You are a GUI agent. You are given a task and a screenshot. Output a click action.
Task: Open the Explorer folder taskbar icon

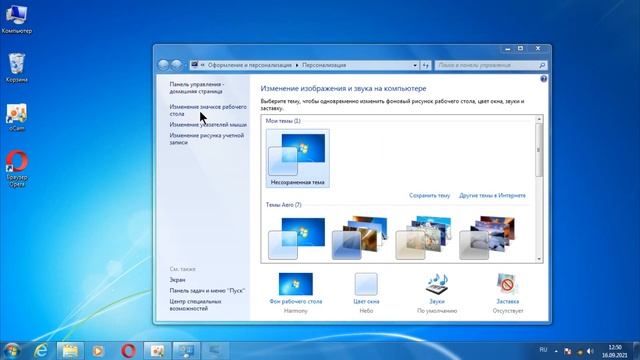[70, 351]
